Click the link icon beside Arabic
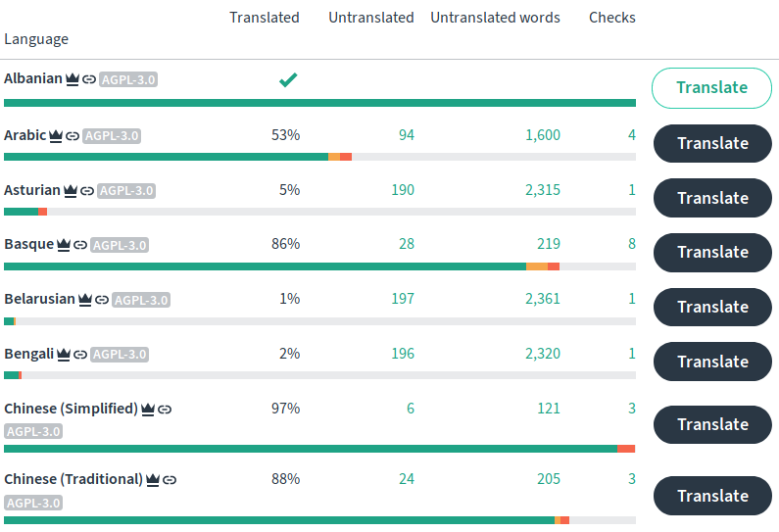The image size is (779, 532). pyautogui.click(x=73, y=135)
